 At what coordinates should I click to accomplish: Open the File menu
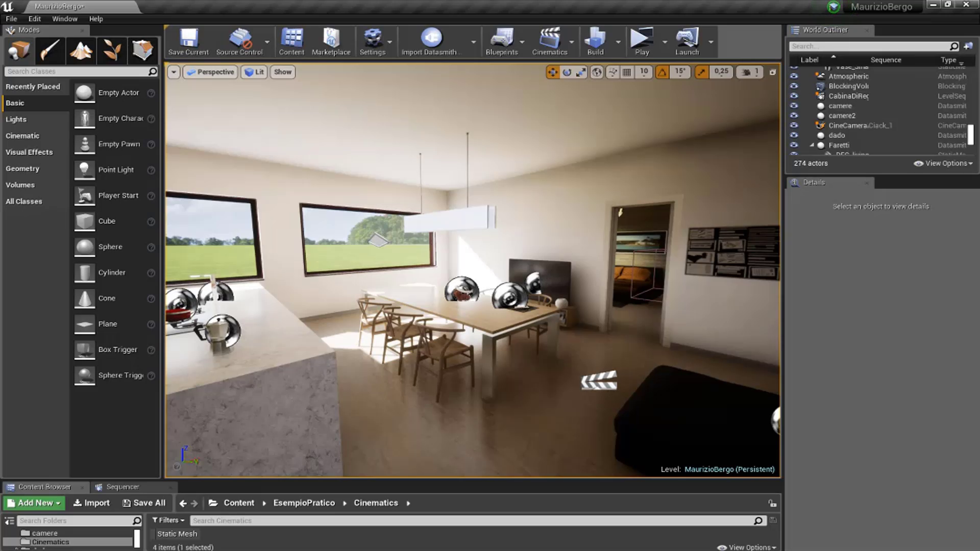(11, 19)
